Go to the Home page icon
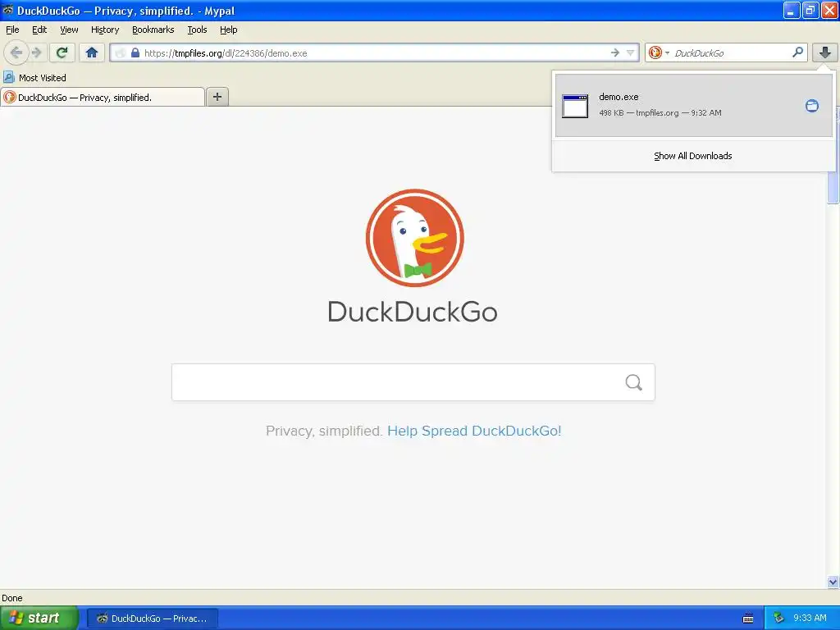Viewport: 840px width, 630px height. [x=92, y=52]
